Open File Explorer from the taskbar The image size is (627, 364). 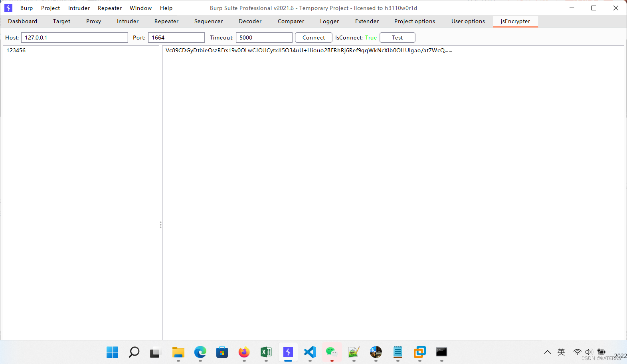[178, 352]
